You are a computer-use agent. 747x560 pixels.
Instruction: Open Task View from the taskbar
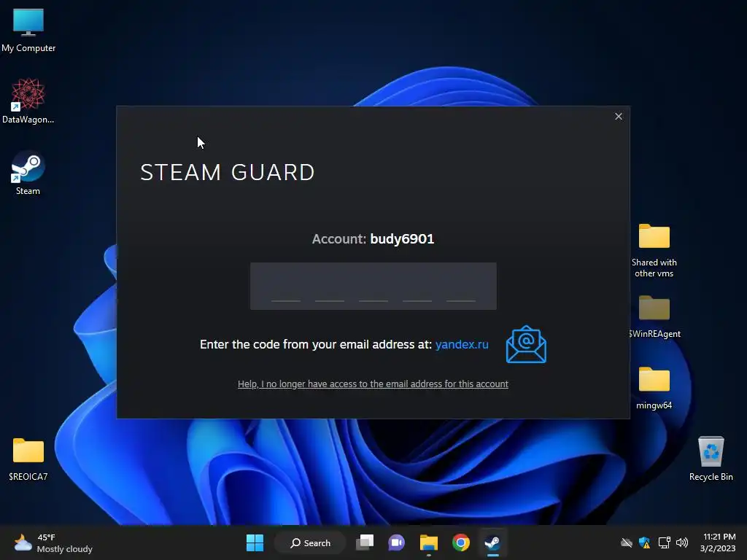tap(365, 542)
